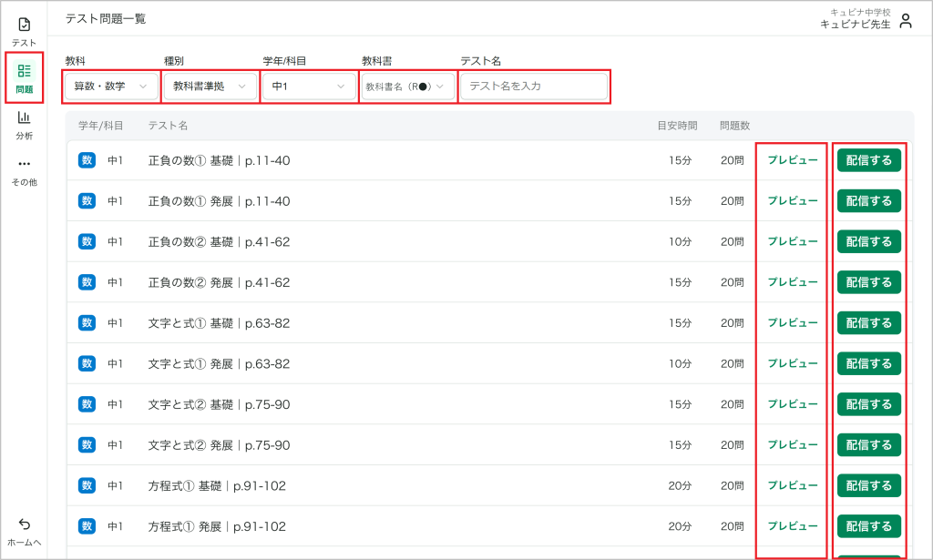This screenshot has width=933, height=560.
Task: Preview 正負の数② 基礎 p.41-62 test
Action: point(793,241)
